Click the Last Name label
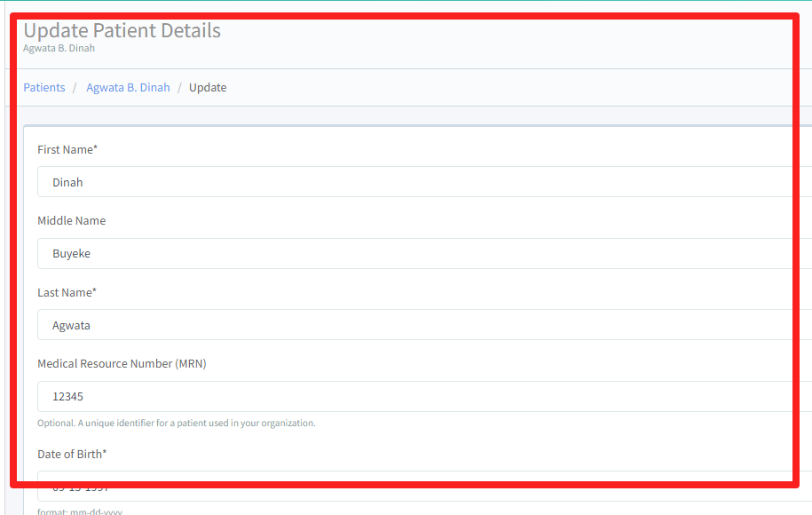This screenshot has height=515, width=812. [x=66, y=292]
